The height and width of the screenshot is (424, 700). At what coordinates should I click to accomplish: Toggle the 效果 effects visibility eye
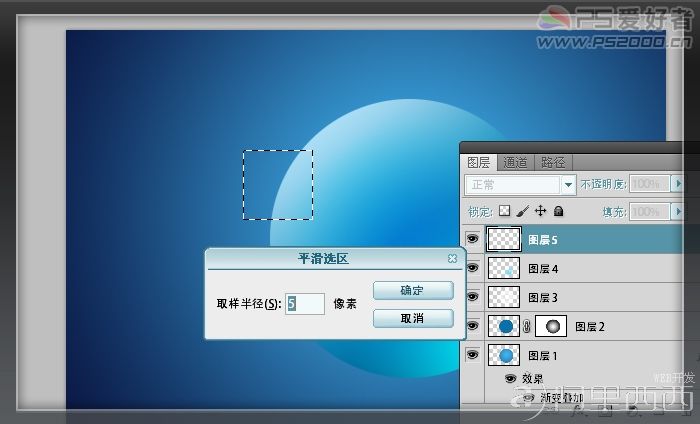click(510, 378)
